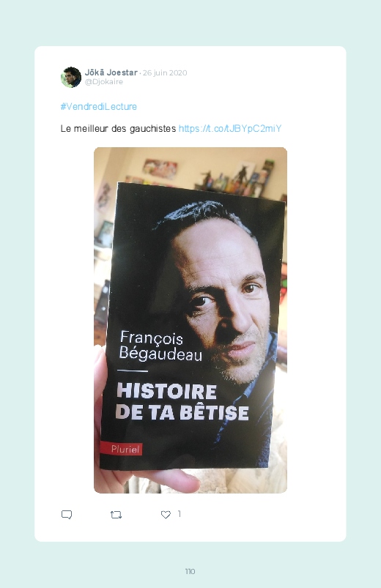The image size is (381, 588).
Task: Click the page number 110
Action: point(190,571)
